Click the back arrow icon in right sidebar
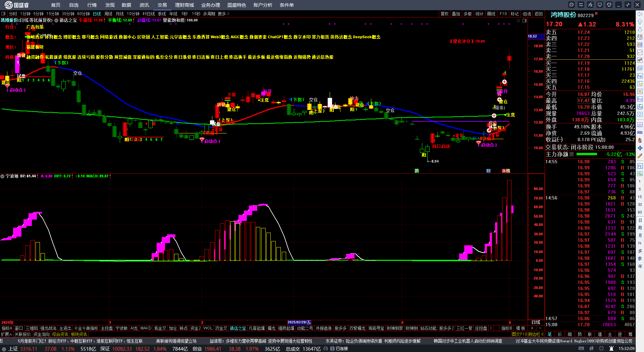This screenshot has width=644, height=352. coord(640,14)
